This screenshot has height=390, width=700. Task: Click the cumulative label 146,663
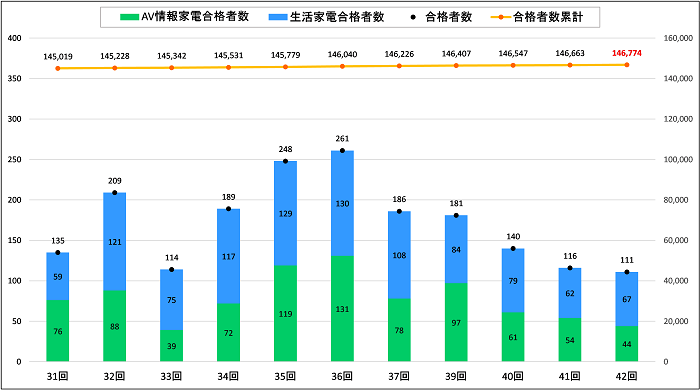570,54
